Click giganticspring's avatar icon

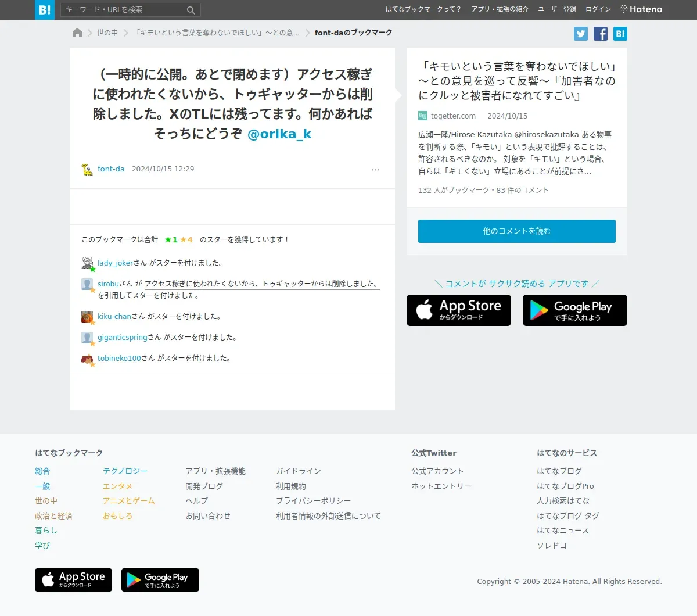pyautogui.click(x=87, y=338)
